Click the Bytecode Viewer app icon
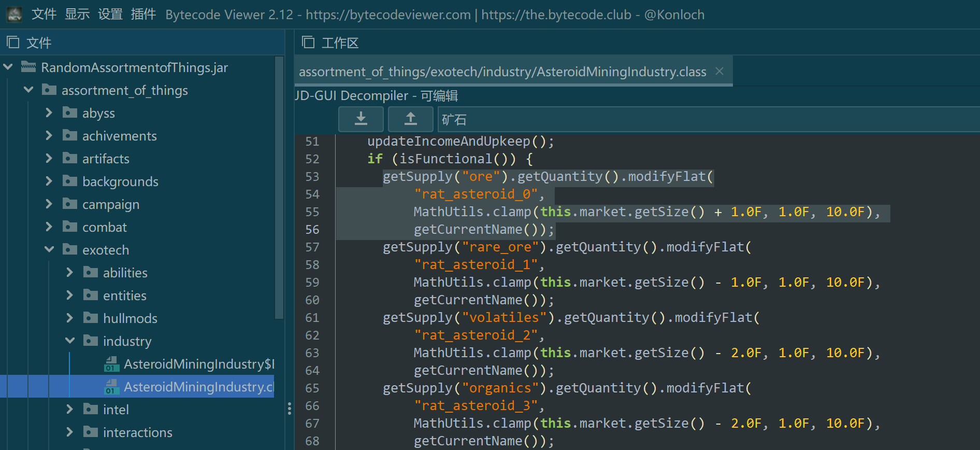This screenshot has width=980, height=450. point(15,15)
